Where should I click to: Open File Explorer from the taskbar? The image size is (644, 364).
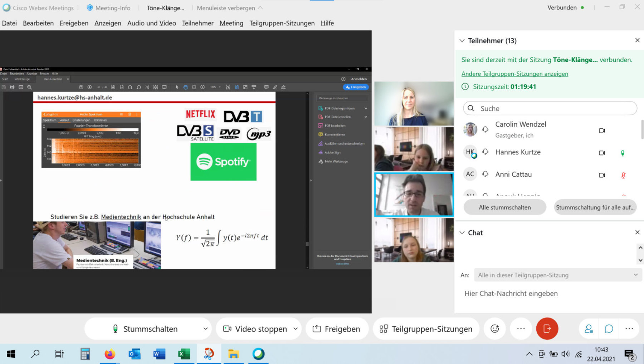(233, 354)
